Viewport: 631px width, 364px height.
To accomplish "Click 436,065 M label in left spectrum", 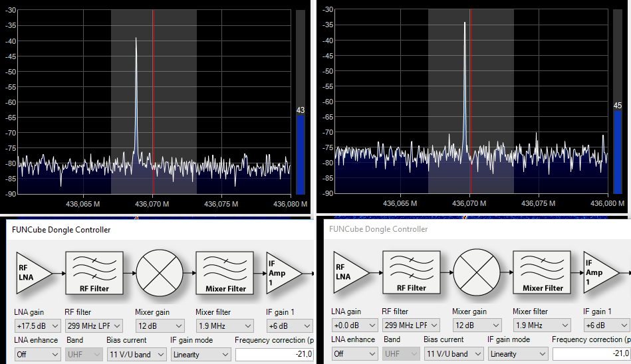I will tap(82, 204).
